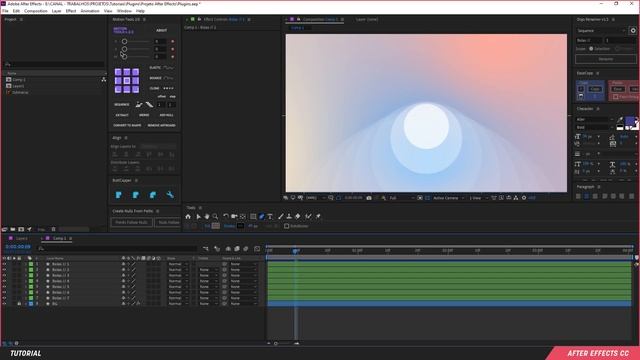Open the Window menu
Screen dimensions: 640x360
[124, 11]
